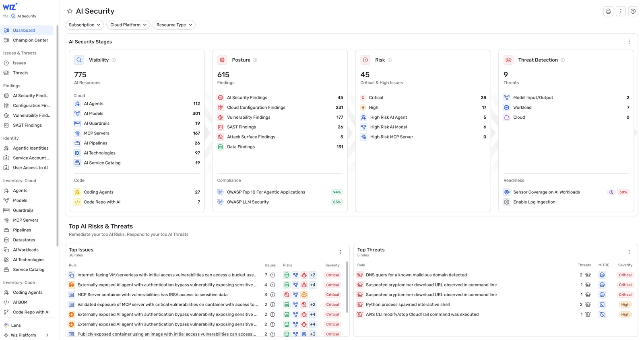Click the print icon in the page header
This screenshot has width=644, height=340.
pos(608,11)
